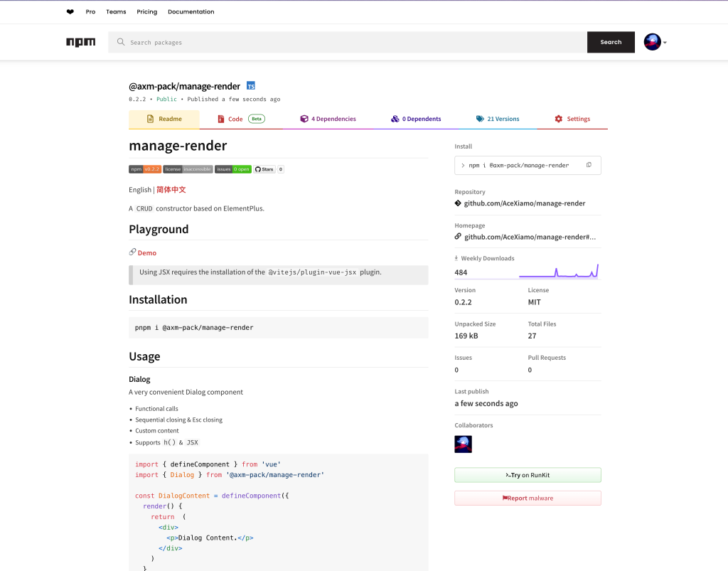Click the npm logo
This screenshot has height=571, width=728.
80,42
